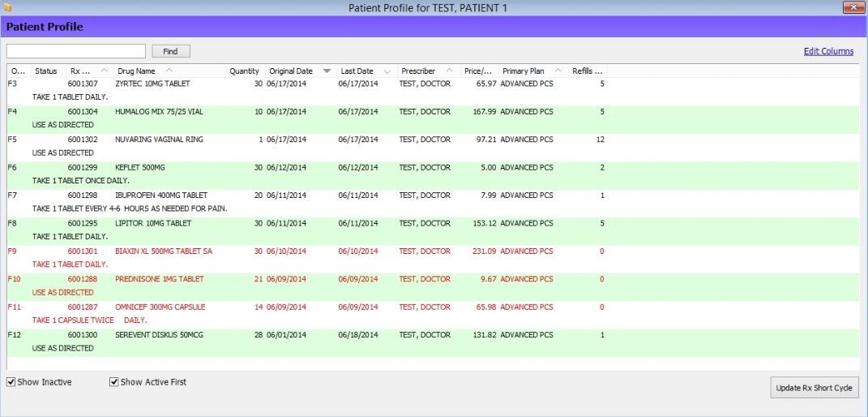Click the last date 06/18/2014
This screenshot has width=868, height=417.
pos(358,335)
